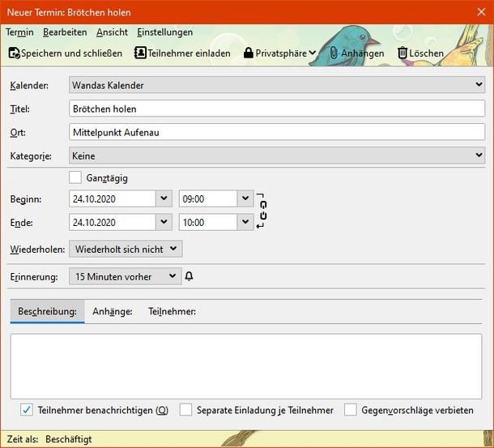
Task: Open the Bearbeiten menu
Action: coord(65,32)
